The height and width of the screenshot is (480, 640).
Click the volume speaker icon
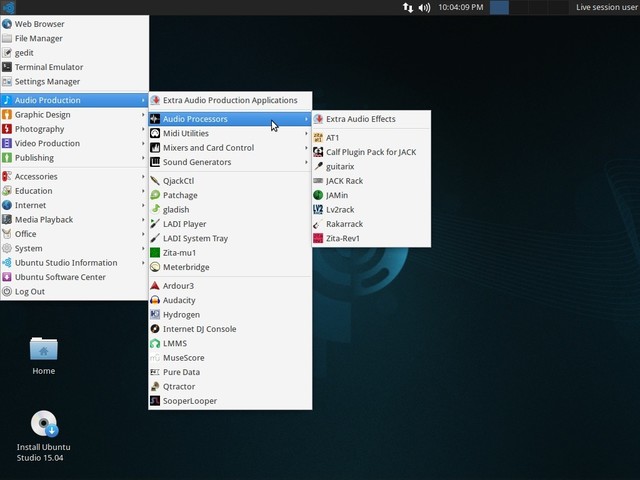click(424, 7)
